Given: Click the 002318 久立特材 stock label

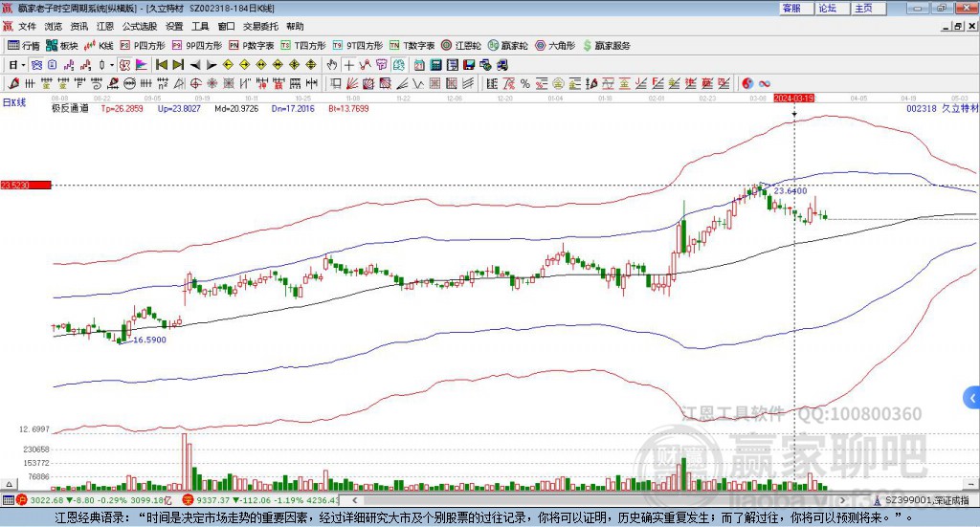Looking at the screenshot, I should tap(942, 109).
